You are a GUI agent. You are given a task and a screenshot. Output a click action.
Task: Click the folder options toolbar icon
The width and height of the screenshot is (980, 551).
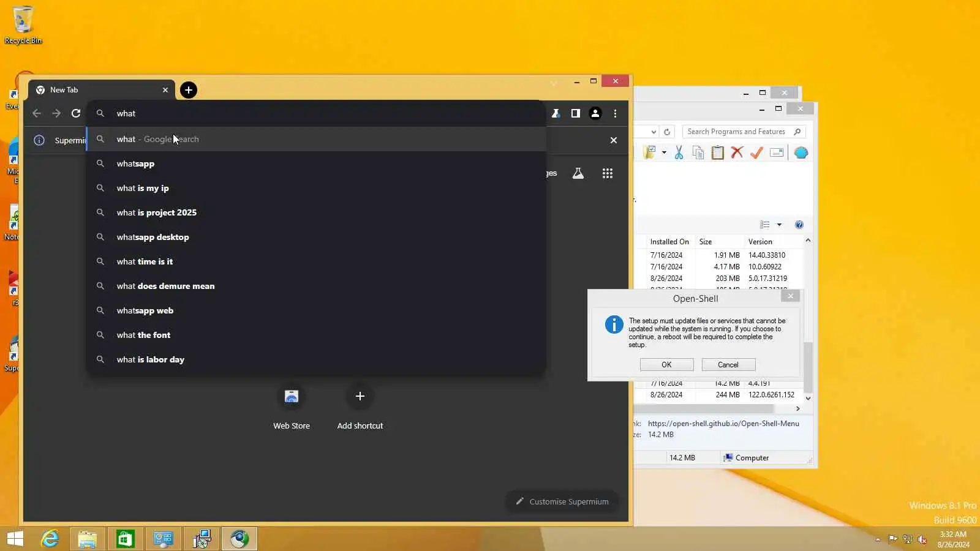pyautogui.click(x=650, y=152)
